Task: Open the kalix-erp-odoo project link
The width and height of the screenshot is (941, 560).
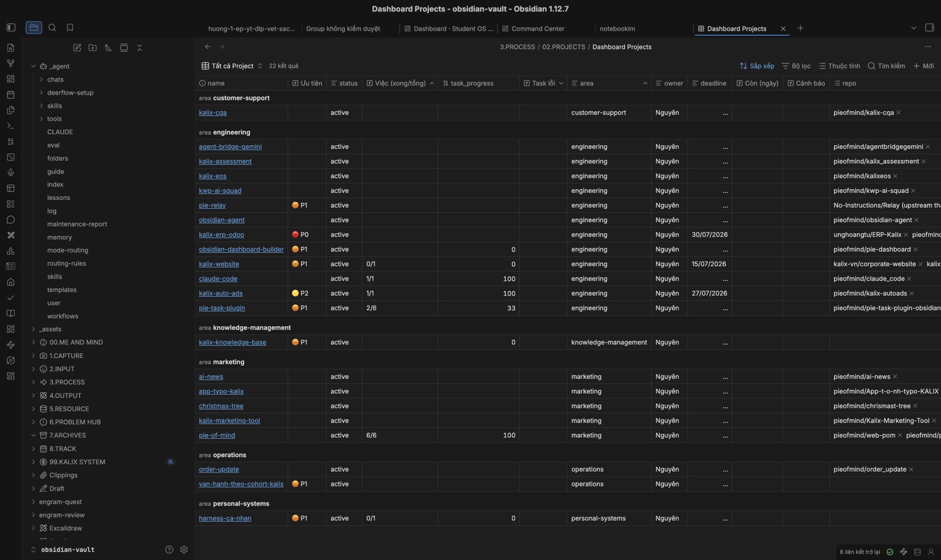Action: pos(221,234)
